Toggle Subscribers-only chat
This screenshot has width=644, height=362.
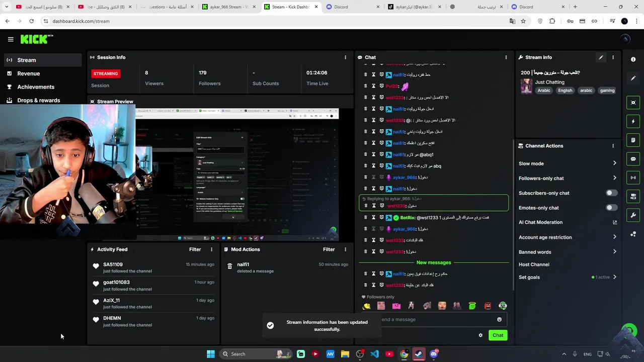pos(611,193)
